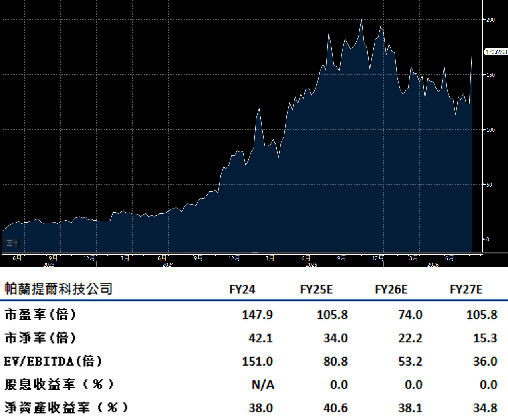Click the FY27E 股息收益率 0.0 value
Screen dimensions: 508x420
[488, 385]
